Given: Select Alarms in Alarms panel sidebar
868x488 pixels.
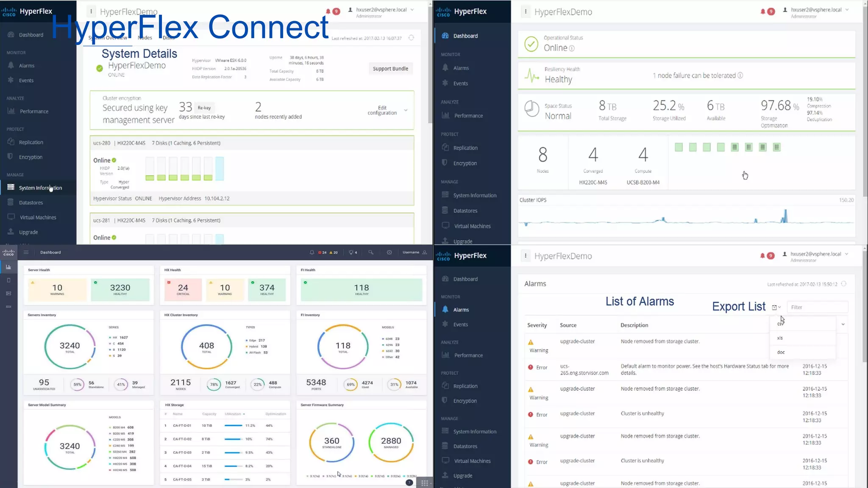Looking at the screenshot, I should click(x=461, y=310).
